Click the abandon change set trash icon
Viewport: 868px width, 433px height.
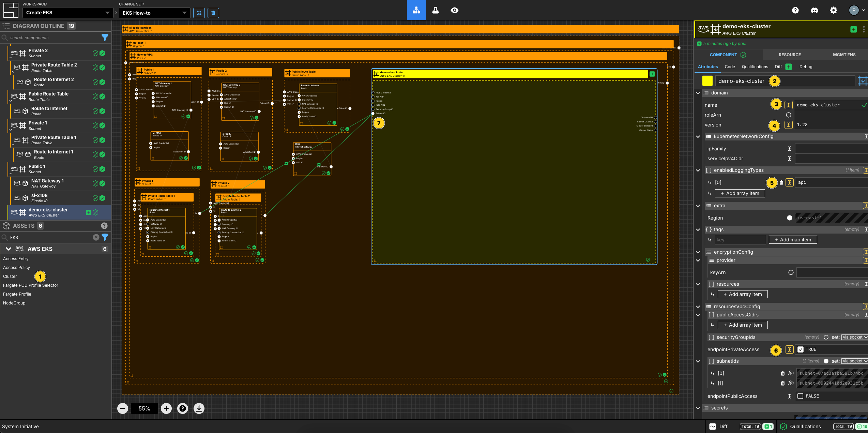213,13
